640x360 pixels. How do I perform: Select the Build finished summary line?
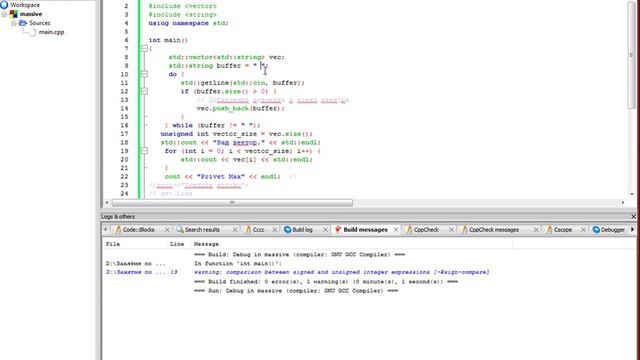tap(326, 282)
